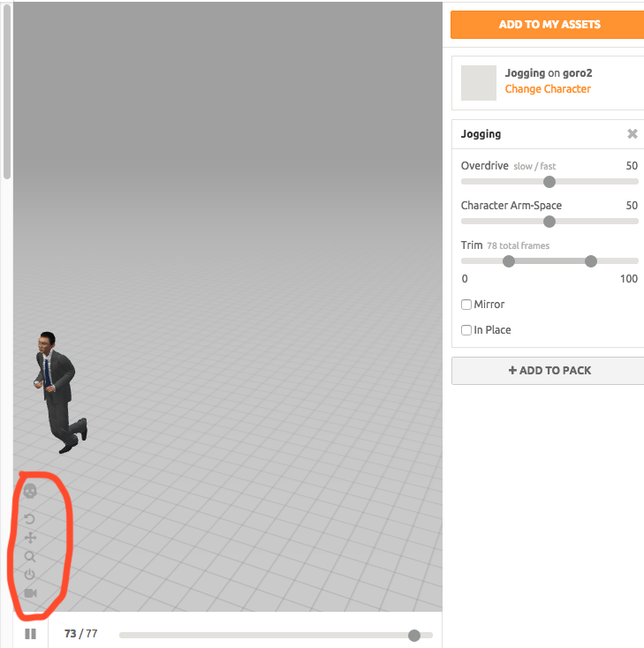The height and width of the screenshot is (648, 644).
Task: Click the 'Jogging on goro2' text
Action: click(x=549, y=73)
